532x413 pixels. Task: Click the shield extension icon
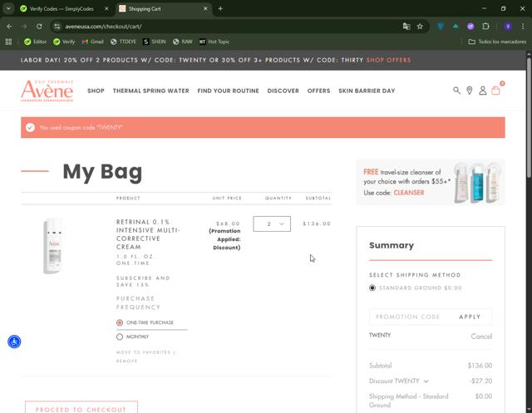[x=441, y=26]
